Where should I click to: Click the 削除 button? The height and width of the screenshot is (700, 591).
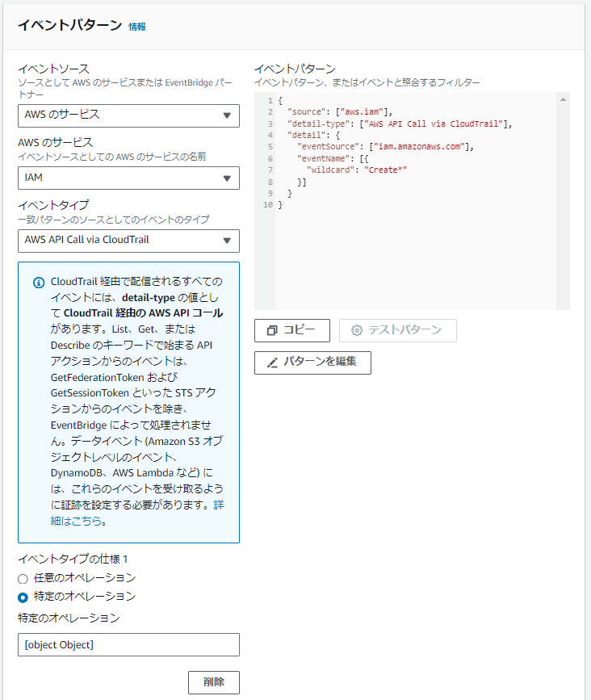point(213,682)
